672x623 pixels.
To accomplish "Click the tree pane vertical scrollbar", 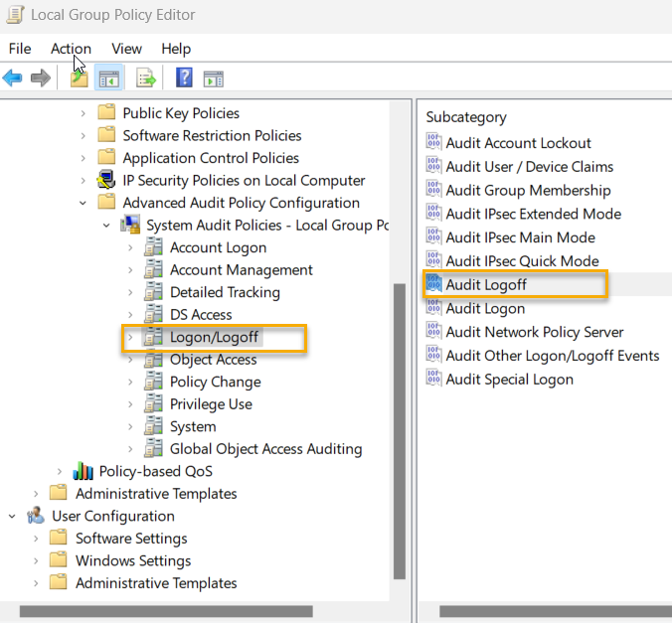I will tap(400, 427).
